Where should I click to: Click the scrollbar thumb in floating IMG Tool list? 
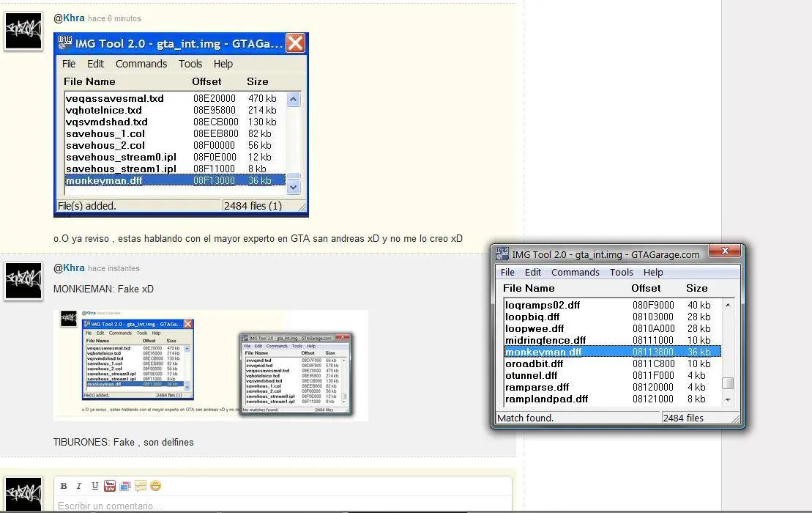pos(728,383)
